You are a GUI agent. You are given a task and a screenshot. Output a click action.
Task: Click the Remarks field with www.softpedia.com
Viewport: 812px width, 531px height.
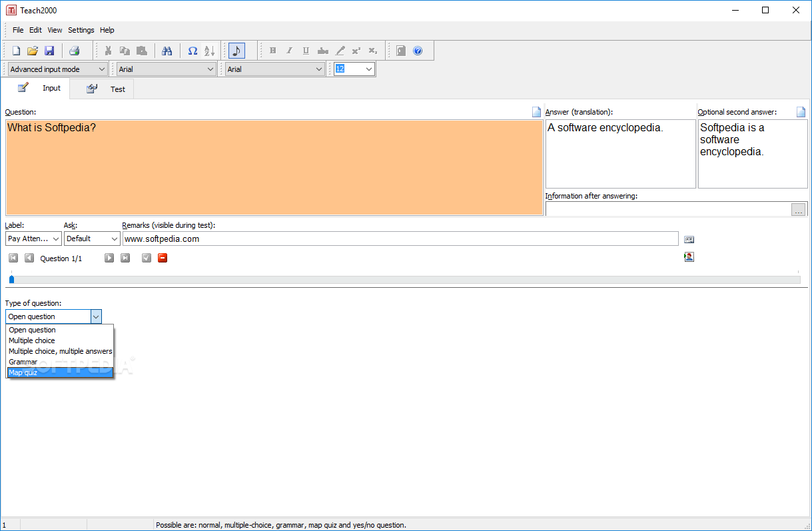(400, 239)
